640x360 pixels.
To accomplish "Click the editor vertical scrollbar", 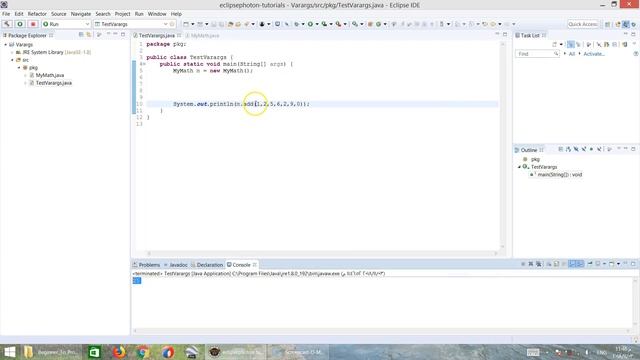I will (x=502, y=144).
